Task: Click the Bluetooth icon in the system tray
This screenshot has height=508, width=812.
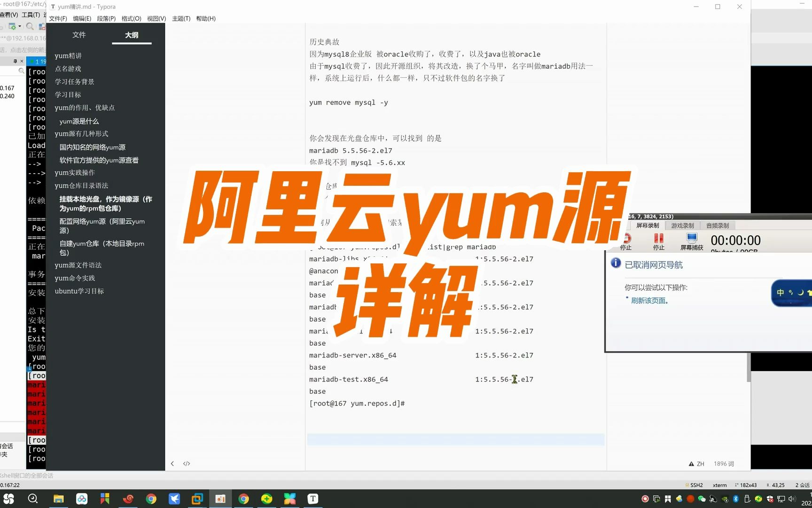Action: [736, 499]
